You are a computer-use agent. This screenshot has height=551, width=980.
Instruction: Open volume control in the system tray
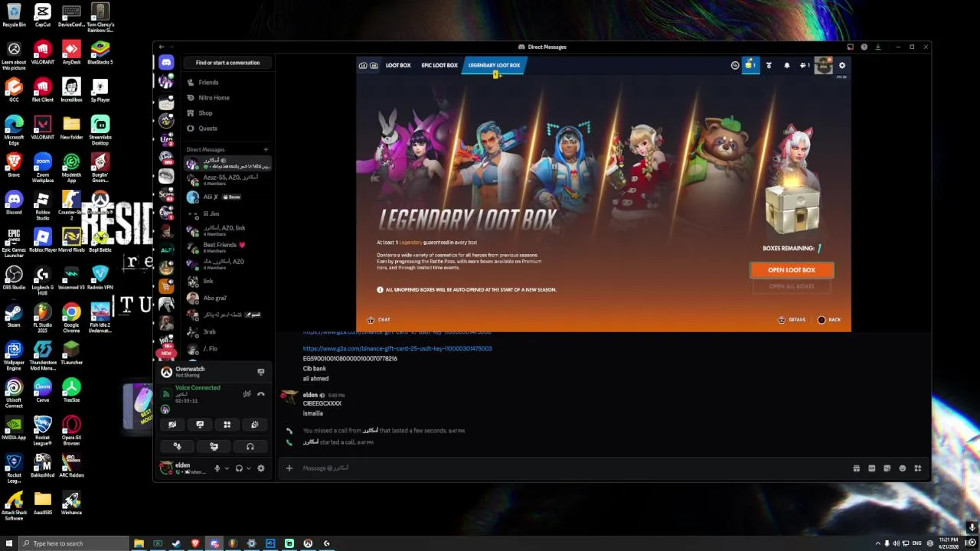(x=897, y=543)
